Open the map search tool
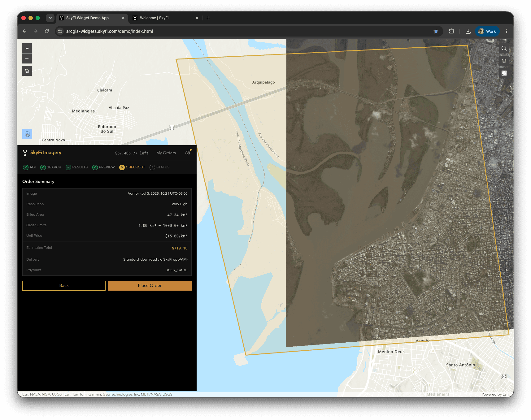531x420 pixels. point(504,49)
